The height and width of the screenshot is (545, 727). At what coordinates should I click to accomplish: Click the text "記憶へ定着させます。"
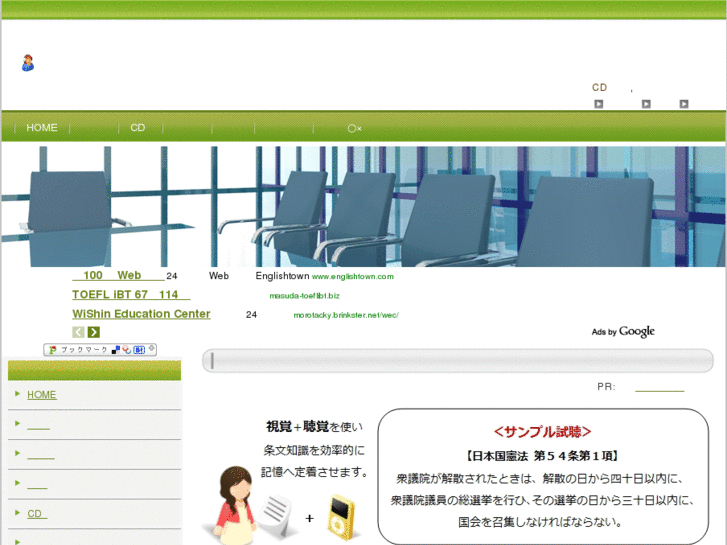[315, 472]
